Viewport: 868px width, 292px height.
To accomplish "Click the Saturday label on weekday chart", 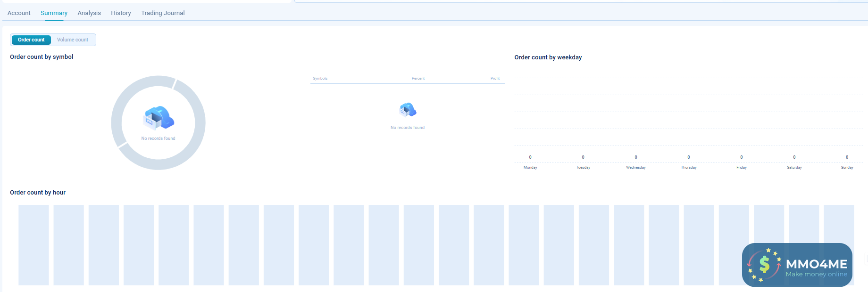I will point(794,168).
